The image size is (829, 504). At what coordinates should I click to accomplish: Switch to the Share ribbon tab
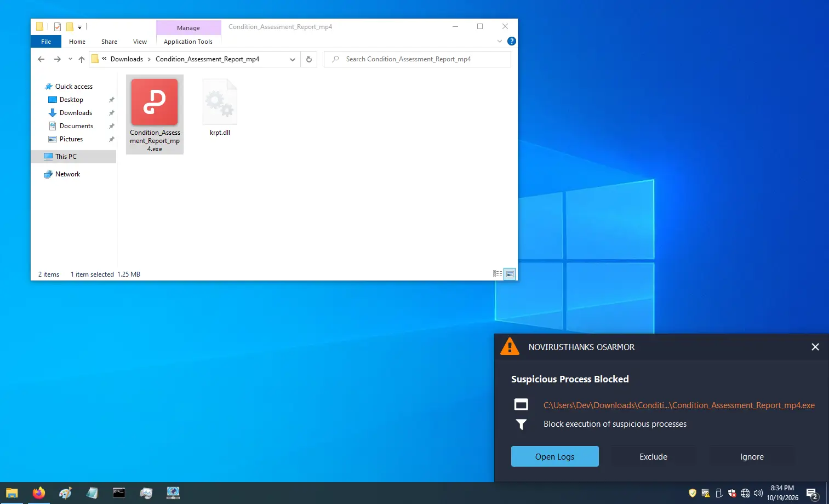[109, 42]
